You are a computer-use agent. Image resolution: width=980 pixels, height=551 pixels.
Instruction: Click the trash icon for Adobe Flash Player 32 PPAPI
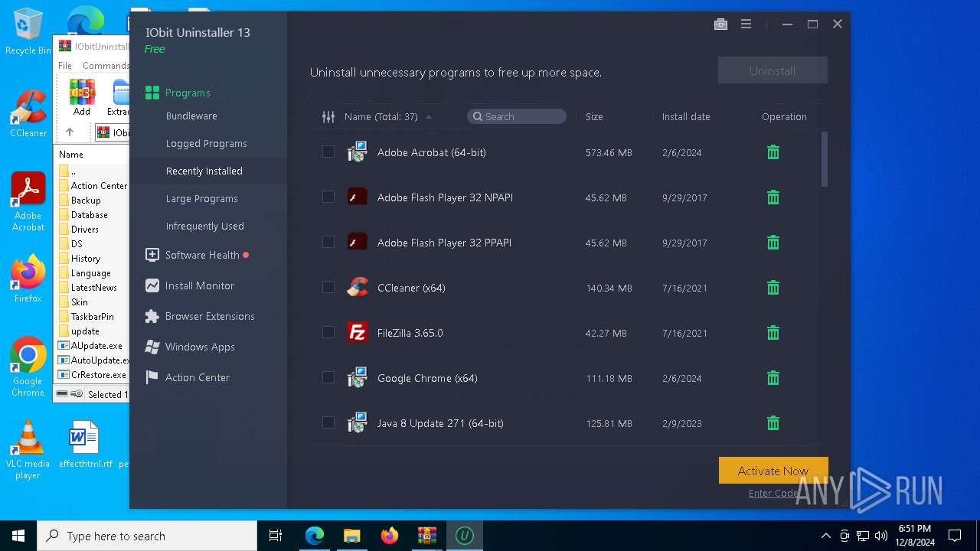pos(773,243)
